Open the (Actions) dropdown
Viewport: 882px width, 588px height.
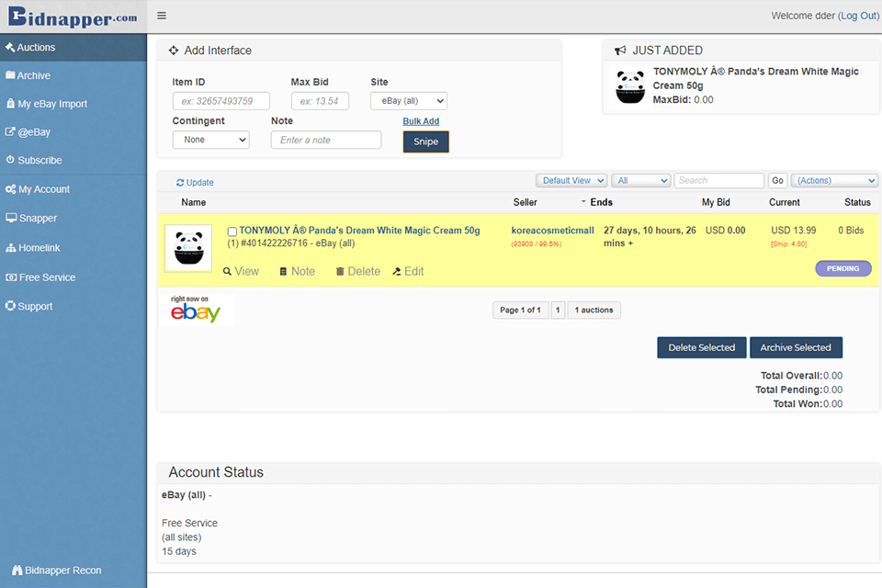(833, 180)
